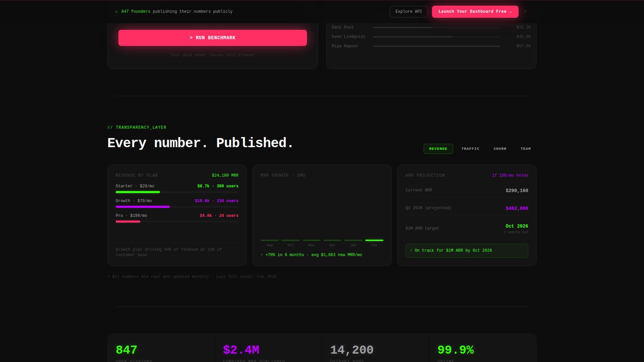Open the CHURN tab
The width and height of the screenshot is (644, 362).
[500, 149]
